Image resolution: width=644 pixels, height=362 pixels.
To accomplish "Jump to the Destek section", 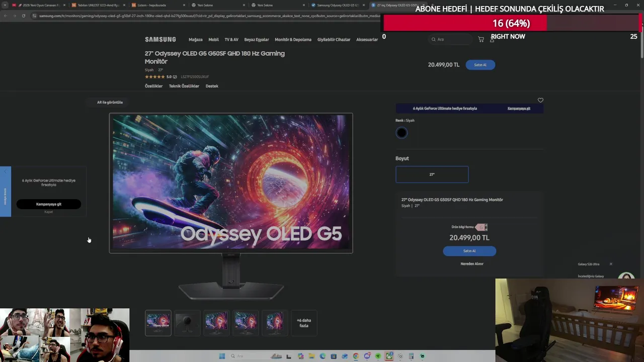I will 212,86.
